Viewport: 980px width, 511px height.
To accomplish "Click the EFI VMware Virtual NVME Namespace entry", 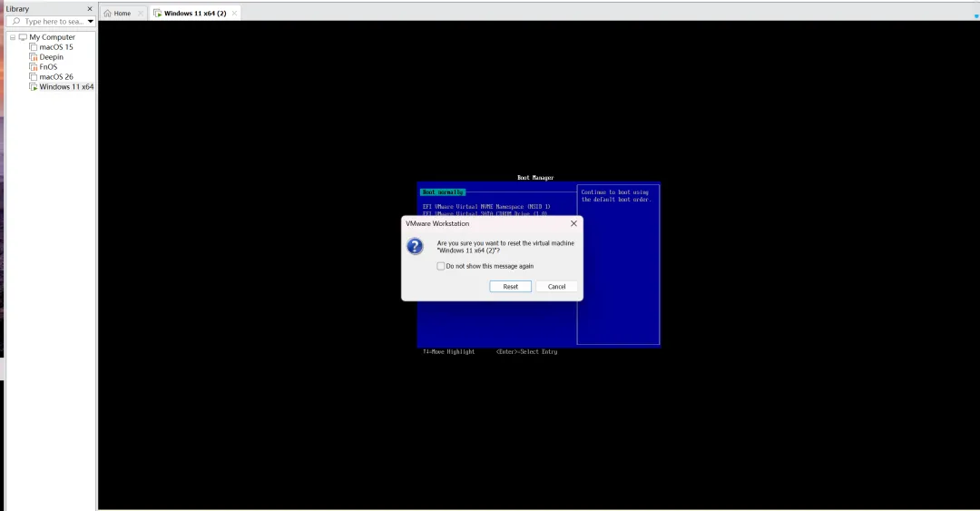I will pyautogui.click(x=486, y=206).
